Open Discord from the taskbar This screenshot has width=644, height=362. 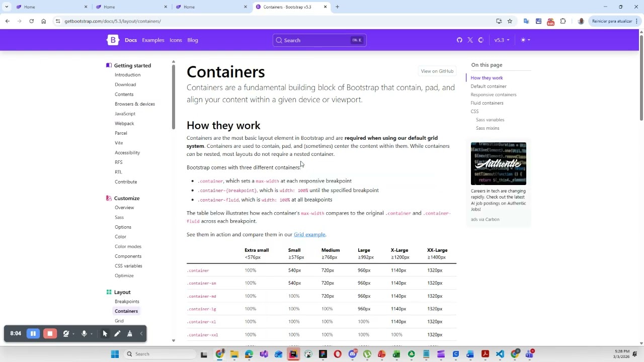tap(352, 354)
